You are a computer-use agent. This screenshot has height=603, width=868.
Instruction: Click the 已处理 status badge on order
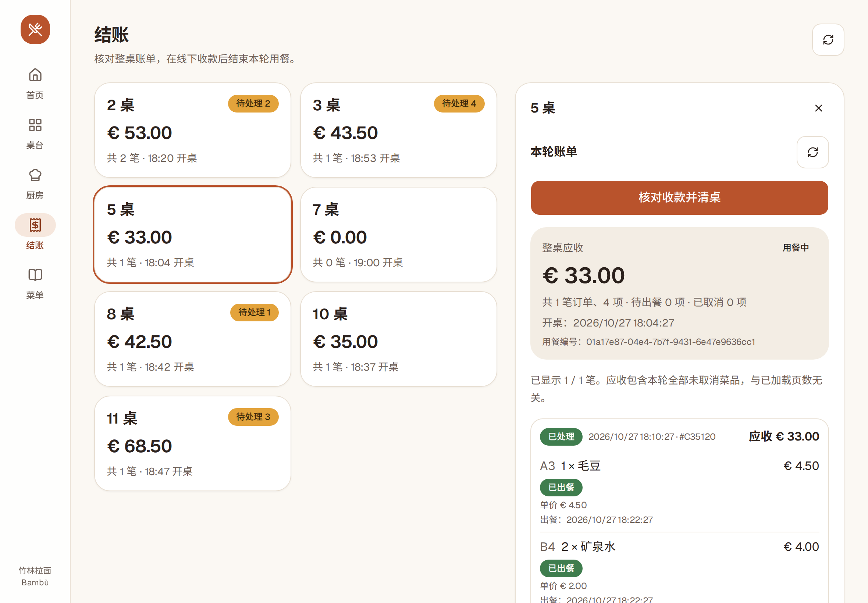pyautogui.click(x=561, y=437)
